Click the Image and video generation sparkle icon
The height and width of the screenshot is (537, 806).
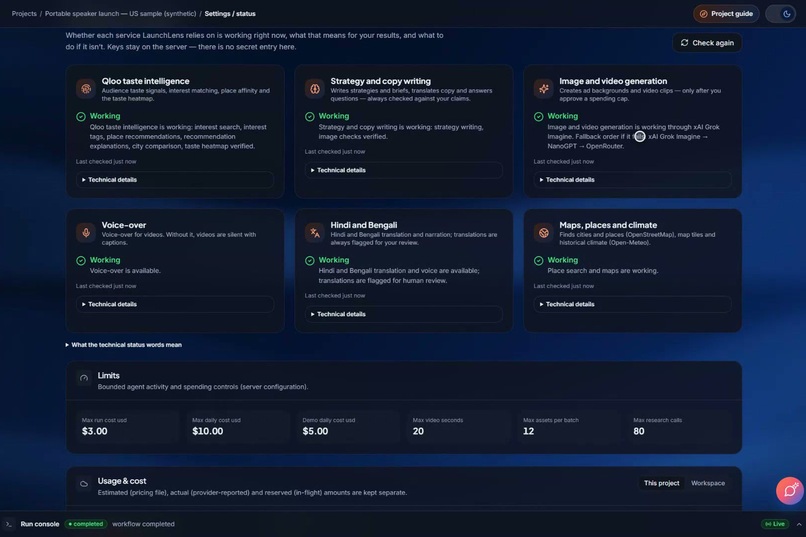pyautogui.click(x=543, y=88)
